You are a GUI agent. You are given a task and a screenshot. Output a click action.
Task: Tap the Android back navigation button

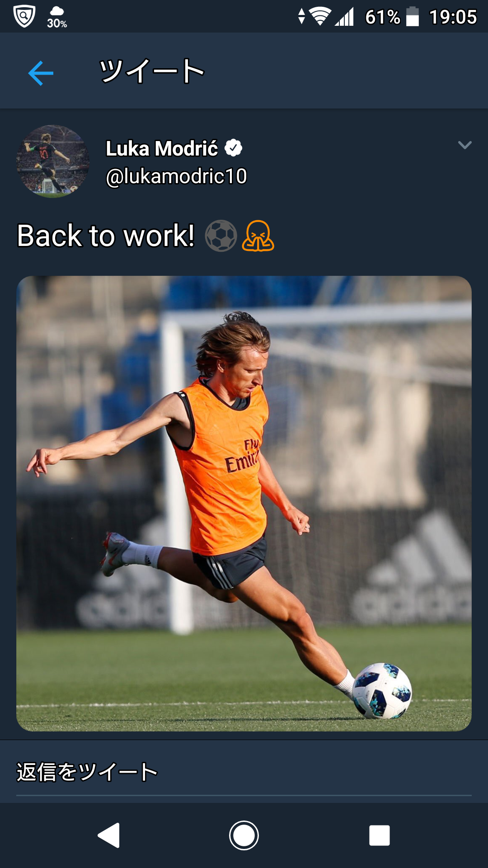tap(109, 835)
